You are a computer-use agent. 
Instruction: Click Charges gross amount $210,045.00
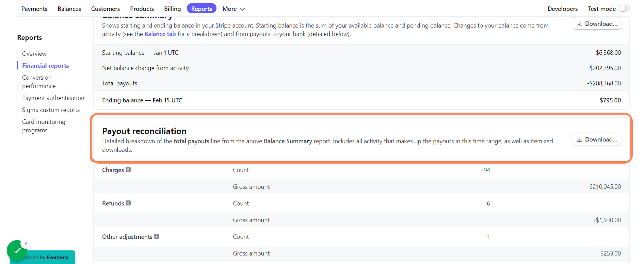point(605,187)
